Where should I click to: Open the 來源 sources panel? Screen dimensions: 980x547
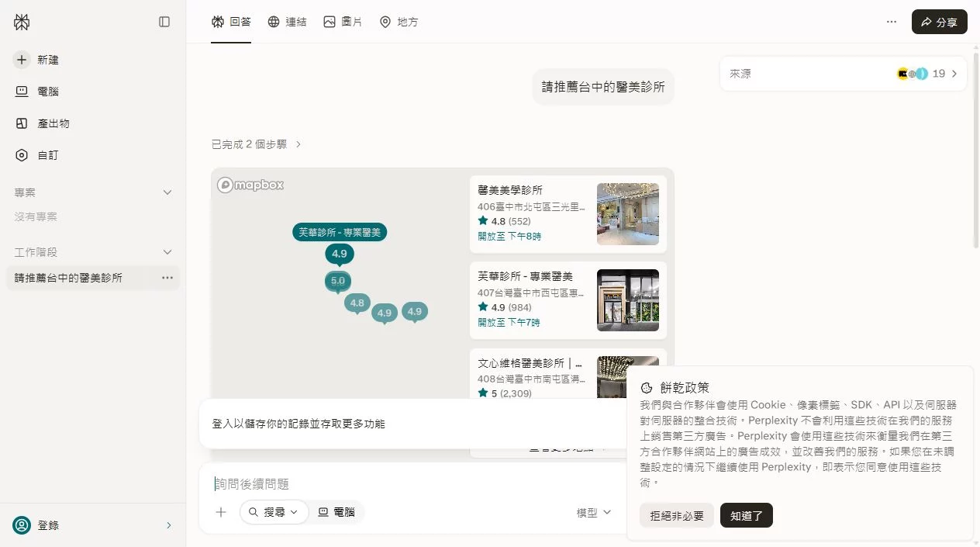tap(844, 74)
